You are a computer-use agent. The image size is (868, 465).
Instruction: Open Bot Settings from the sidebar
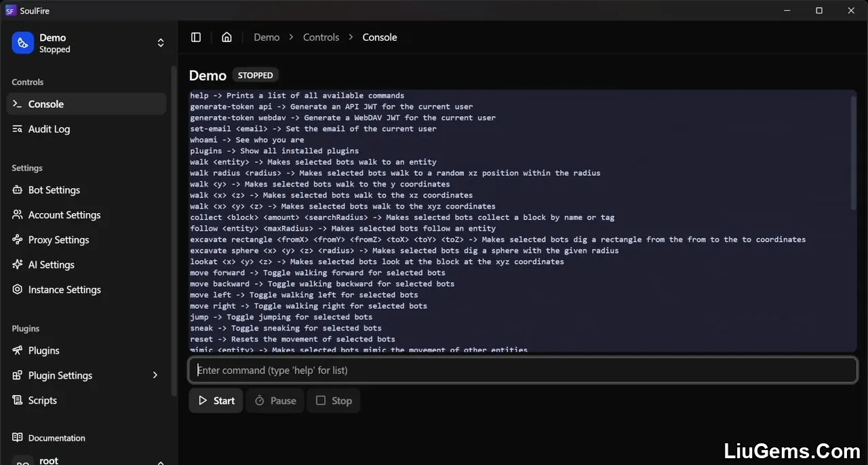[x=86, y=190]
